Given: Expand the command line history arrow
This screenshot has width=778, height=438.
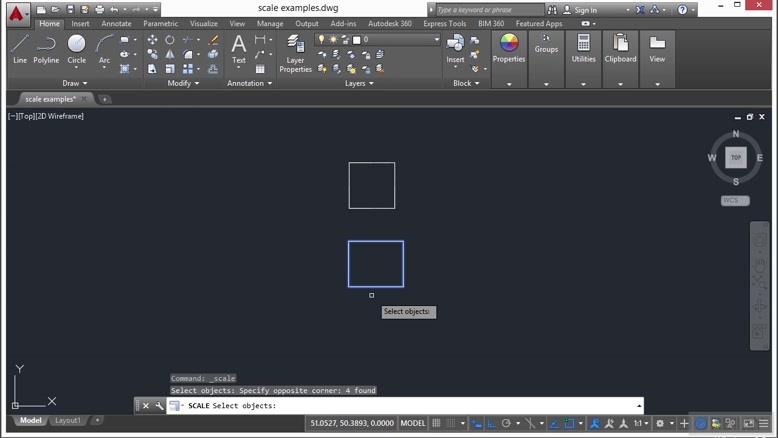Looking at the screenshot, I should pyautogui.click(x=639, y=406).
